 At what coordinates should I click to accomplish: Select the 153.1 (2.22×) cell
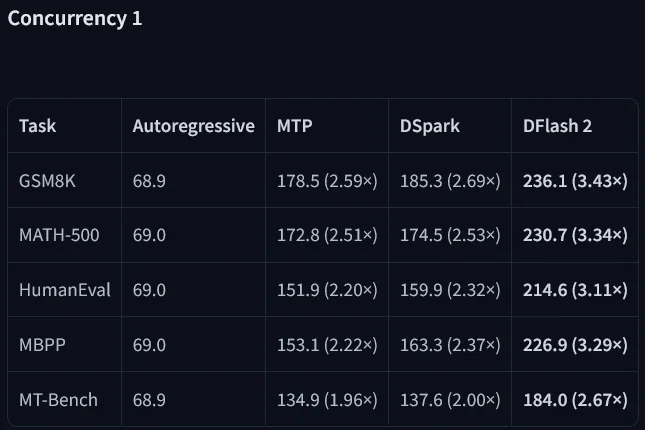(x=327, y=345)
